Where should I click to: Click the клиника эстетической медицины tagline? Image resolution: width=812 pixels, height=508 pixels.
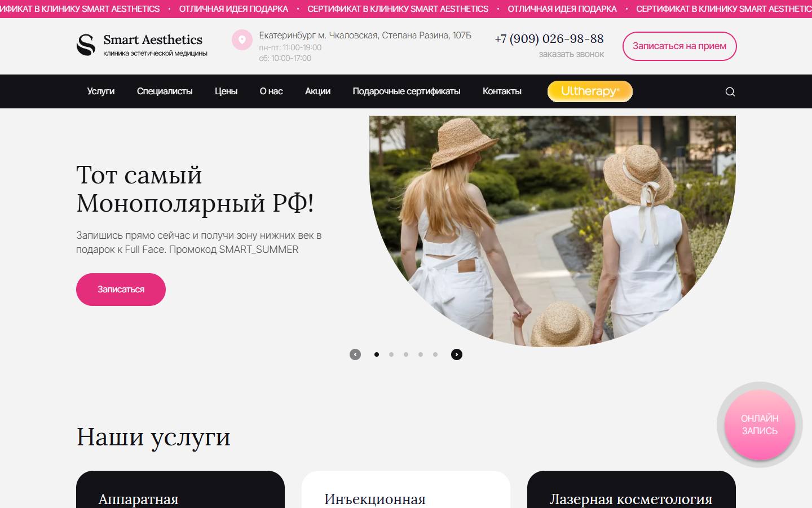pos(156,54)
